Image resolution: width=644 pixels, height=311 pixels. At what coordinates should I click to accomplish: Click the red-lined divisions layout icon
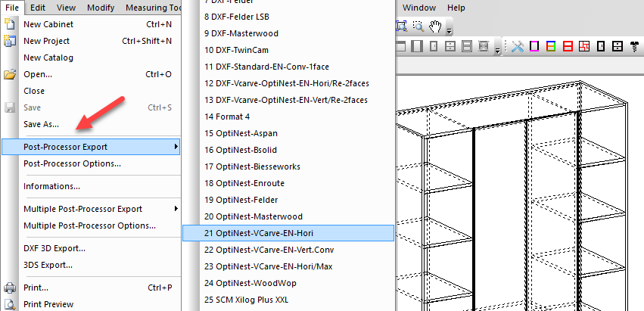point(584,46)
